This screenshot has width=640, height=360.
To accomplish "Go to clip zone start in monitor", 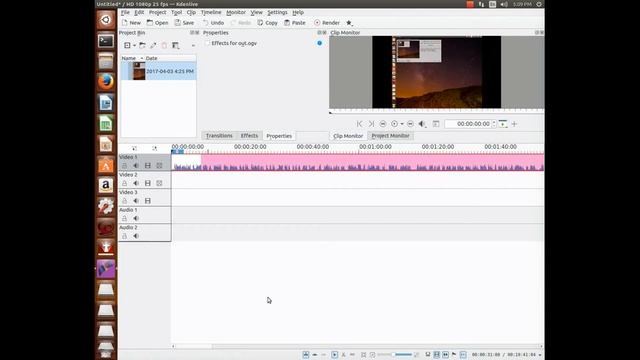I will (359, 124).
